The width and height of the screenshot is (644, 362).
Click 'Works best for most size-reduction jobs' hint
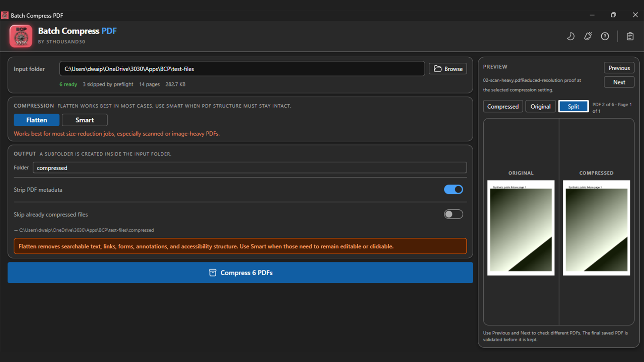(x=117, y=134)
